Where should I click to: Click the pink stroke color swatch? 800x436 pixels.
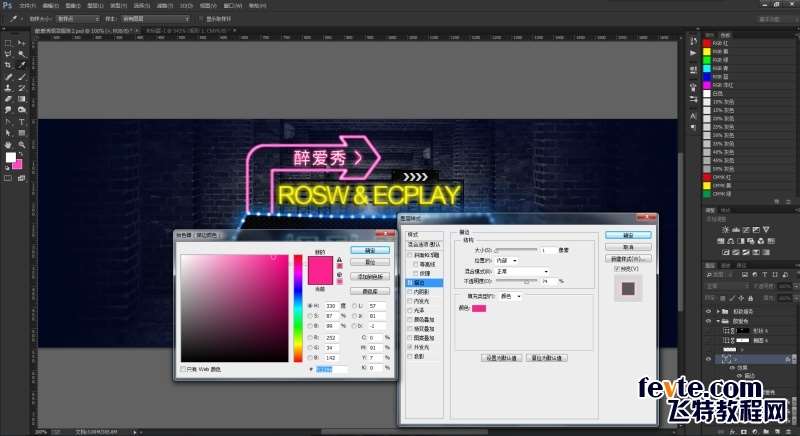pyautogui.click(x=479, y=308)
